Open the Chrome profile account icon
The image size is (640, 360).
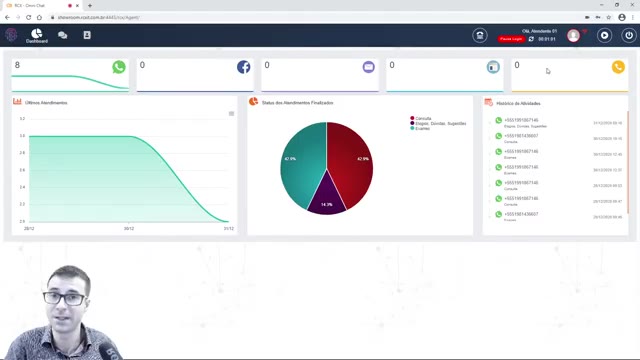coord(622,17)
